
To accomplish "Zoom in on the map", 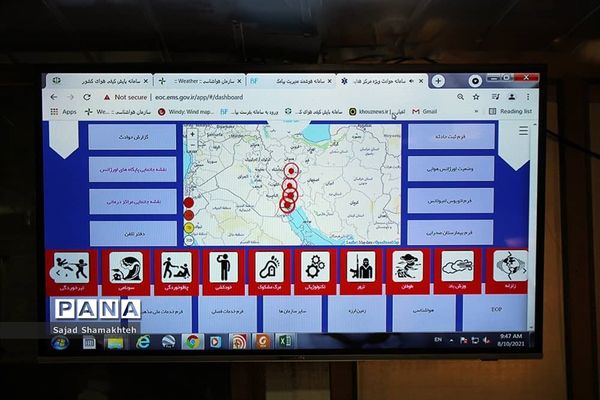I will 192,135.
